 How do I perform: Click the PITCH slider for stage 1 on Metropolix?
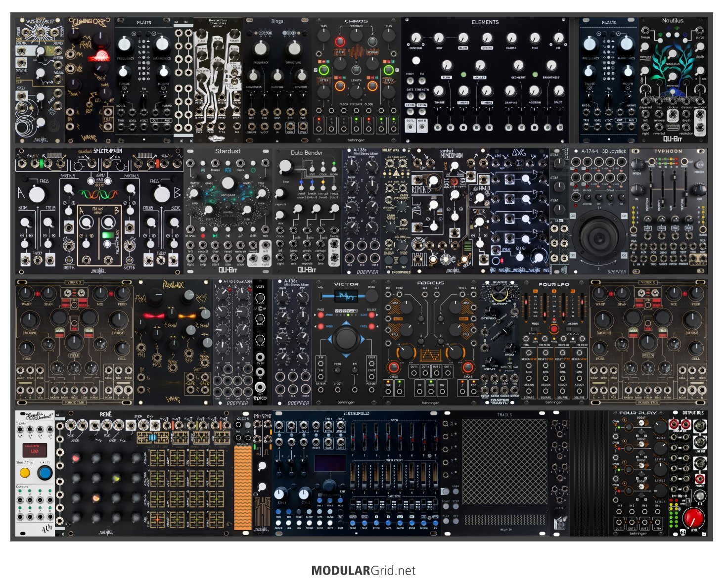coord(354,438)
